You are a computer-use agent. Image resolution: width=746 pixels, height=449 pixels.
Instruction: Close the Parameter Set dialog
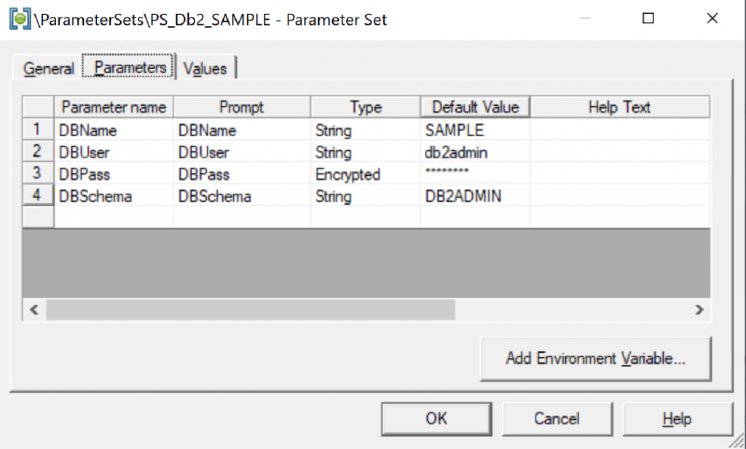[x=712, y=18]
